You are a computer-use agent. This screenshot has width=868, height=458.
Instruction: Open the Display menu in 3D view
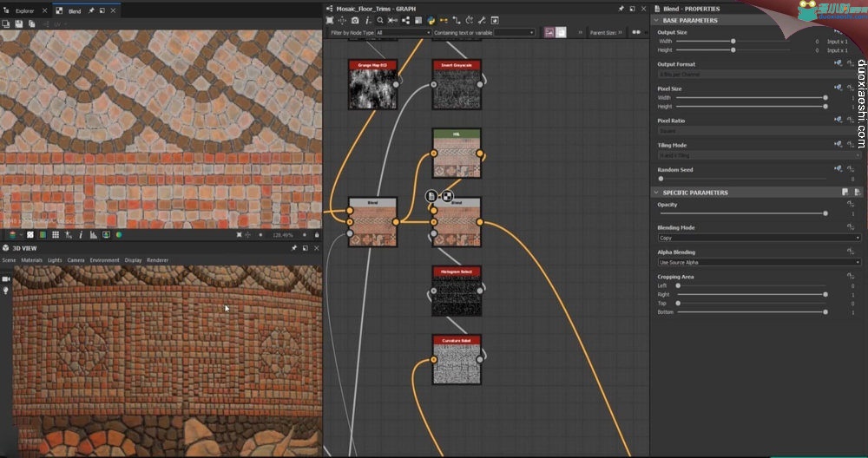point(133,260)
